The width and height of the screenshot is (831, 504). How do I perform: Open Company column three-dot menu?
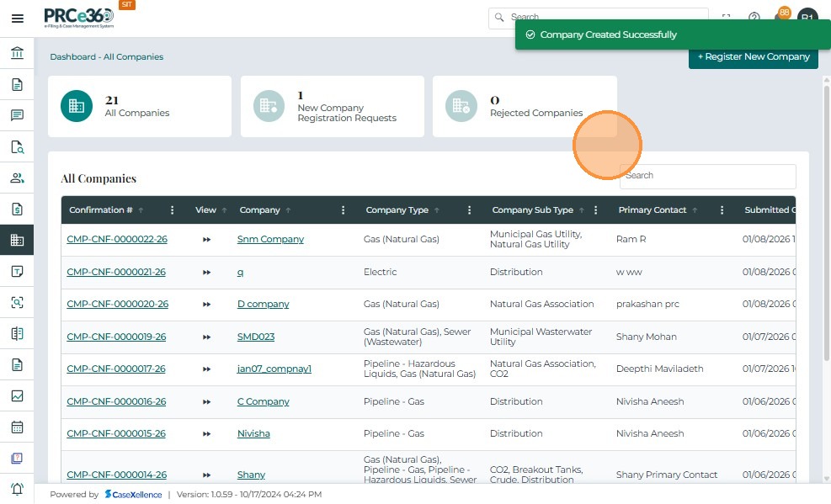click(x=343, y=210)
